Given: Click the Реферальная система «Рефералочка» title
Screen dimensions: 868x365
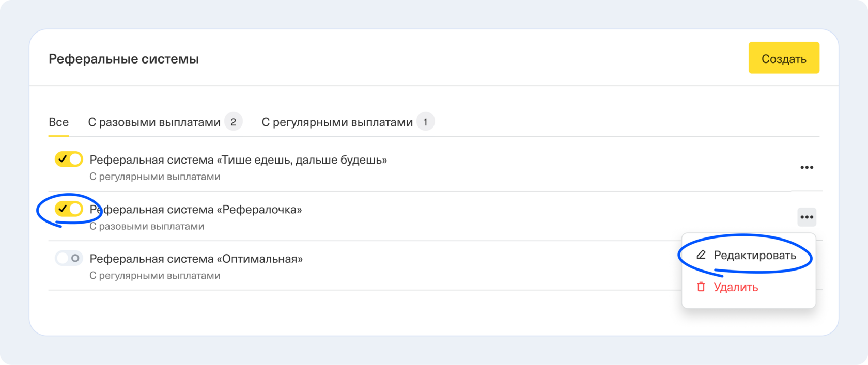Looking at the screenshot, I should (x=196, y=210).
